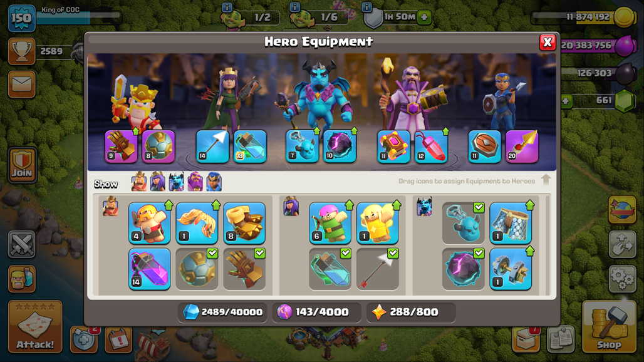Screen dimensions: 644x362
Task: Click the info icon above shield timer
Action: [x=366, y=7]
